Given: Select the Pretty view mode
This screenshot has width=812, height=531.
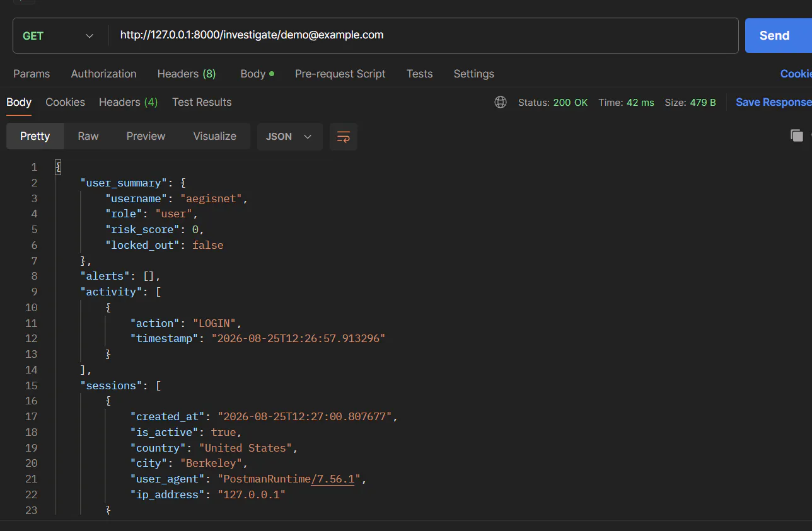Looking at the screenshot, I should coord(35,136).
